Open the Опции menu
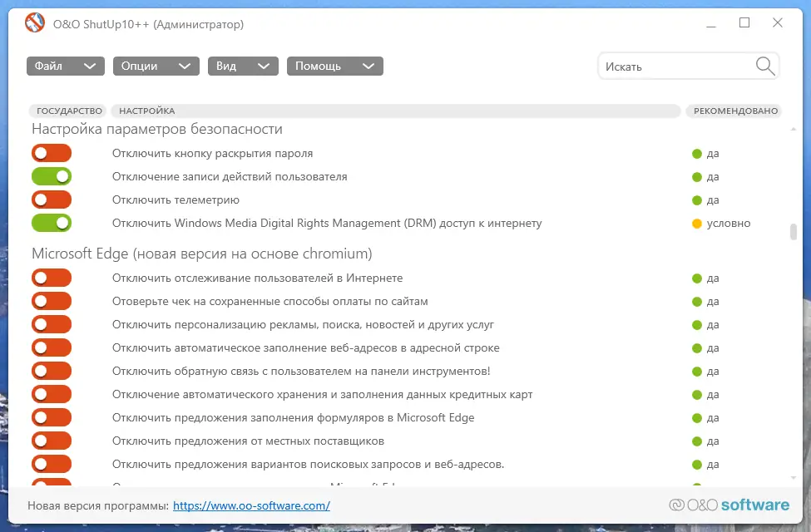This screenshot has height=532, width=811. (x=155, y=66)
